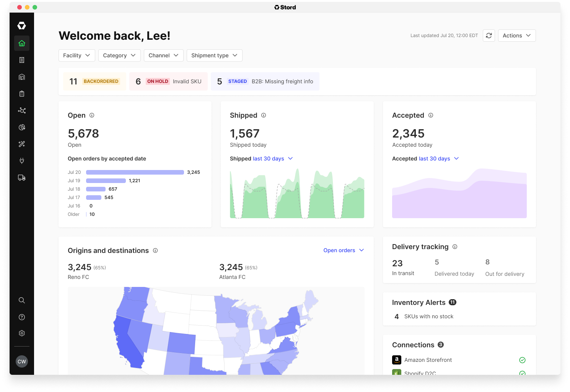The height and width of the screenshot is (392, 570).
Task: Open the Actions dropdown menu
Action: pos(517,36)
